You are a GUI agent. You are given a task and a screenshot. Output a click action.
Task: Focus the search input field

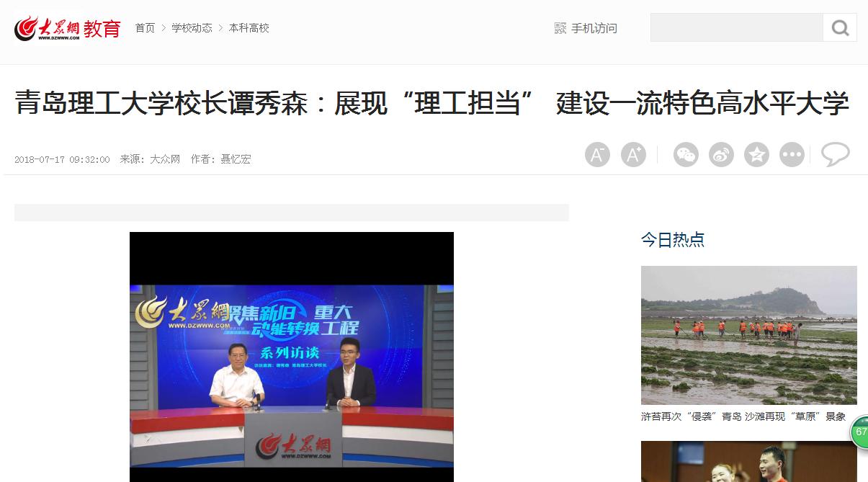tap(737, 27)
